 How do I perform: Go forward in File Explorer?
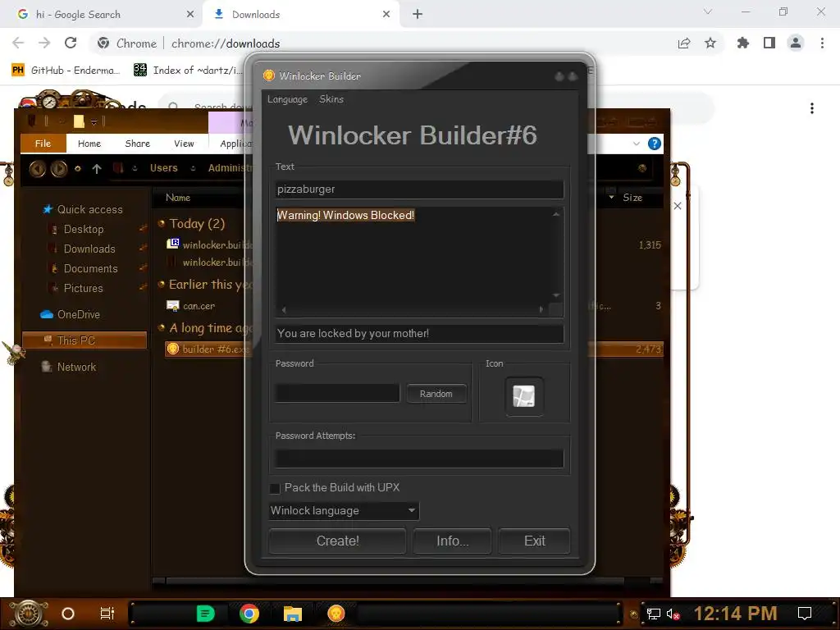(59, 169)
